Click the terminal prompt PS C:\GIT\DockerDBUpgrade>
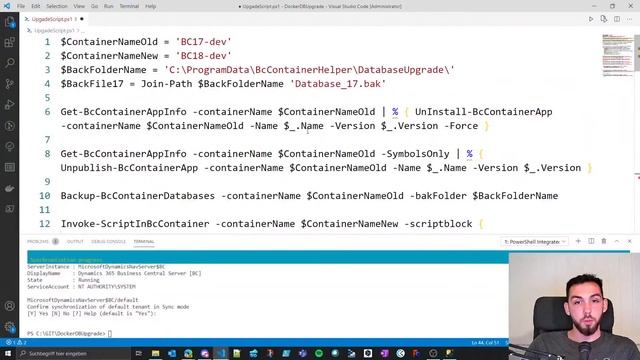Viewport: 640px width, 360px height. (x=66, y=333)
